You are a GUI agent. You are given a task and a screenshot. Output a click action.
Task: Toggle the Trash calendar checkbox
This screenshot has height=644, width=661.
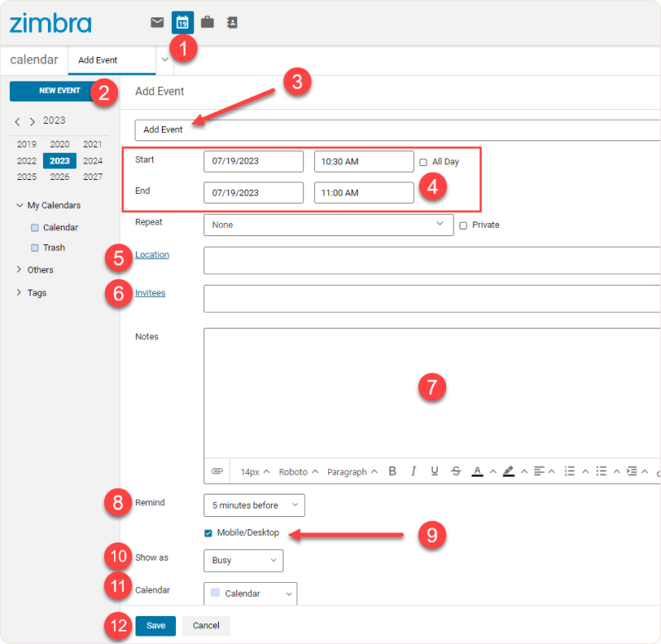point(35,248)
